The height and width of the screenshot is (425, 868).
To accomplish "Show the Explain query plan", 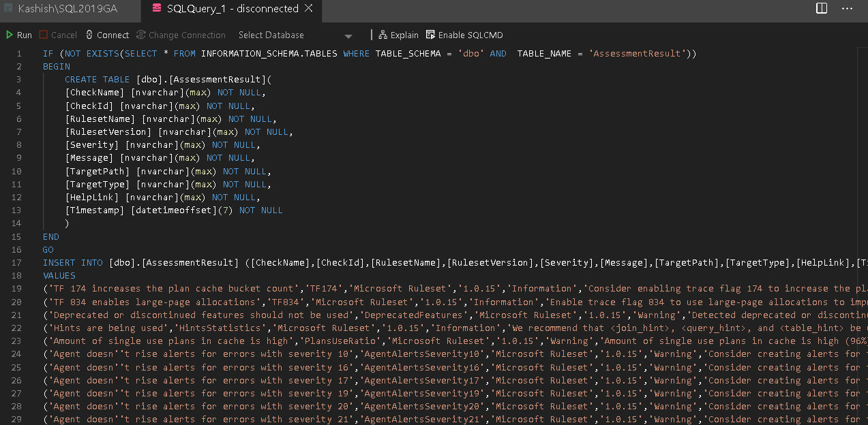I will [399, 35].
